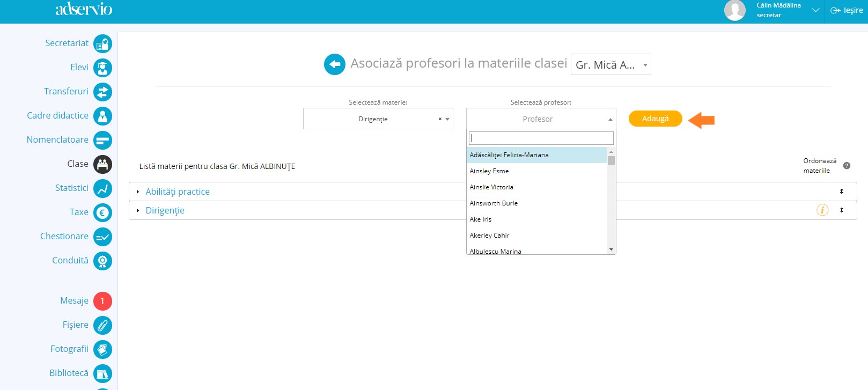
Task: Select the Elevi menu label
Action: point(79,67)
